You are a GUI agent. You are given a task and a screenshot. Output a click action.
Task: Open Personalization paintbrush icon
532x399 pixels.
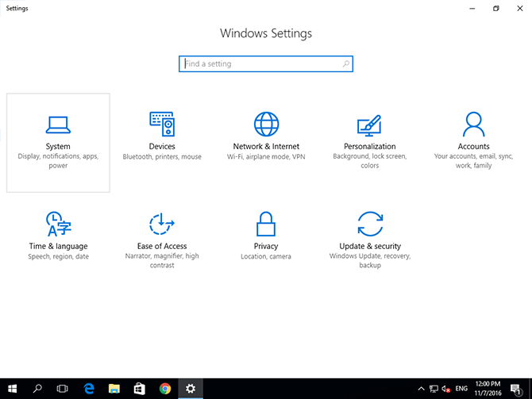[369, 125]
